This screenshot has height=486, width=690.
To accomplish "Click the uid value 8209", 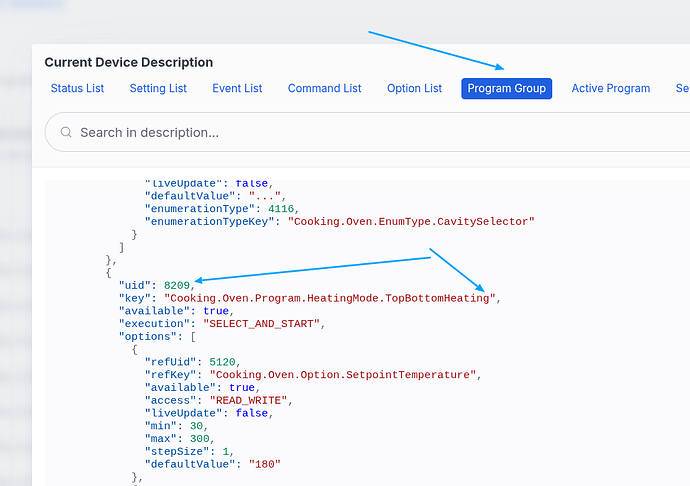I will [176, 285].
